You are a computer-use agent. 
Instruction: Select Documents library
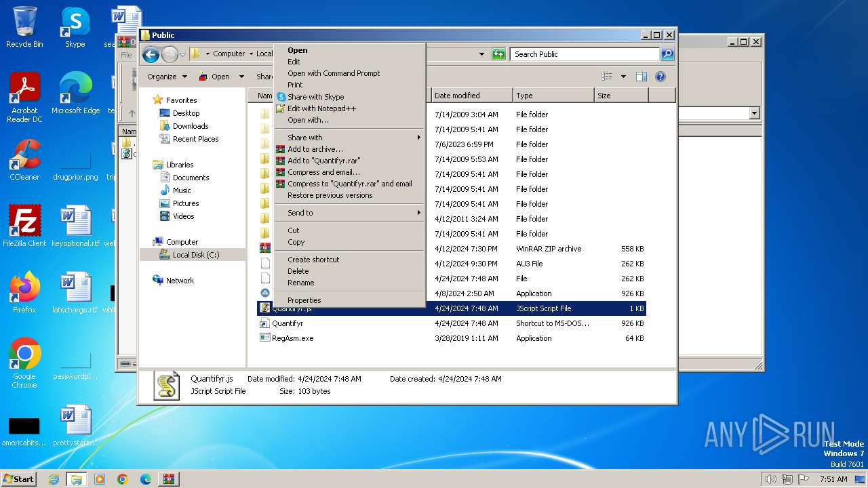(x=191, y=178)
